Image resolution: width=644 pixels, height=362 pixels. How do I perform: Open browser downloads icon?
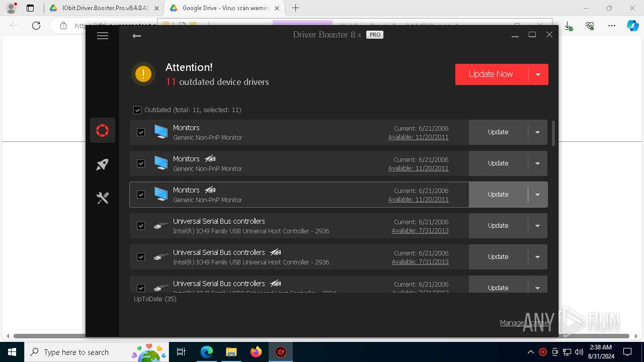coord(568,26)
